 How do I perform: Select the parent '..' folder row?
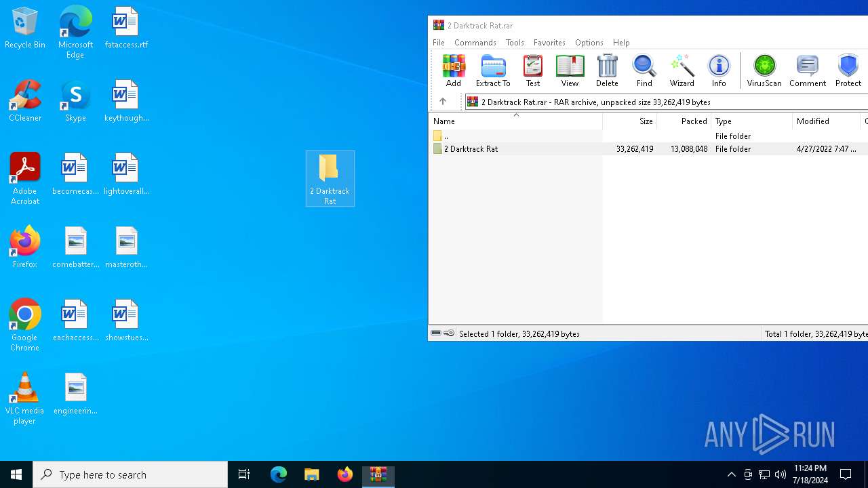(x=648, y=136)
